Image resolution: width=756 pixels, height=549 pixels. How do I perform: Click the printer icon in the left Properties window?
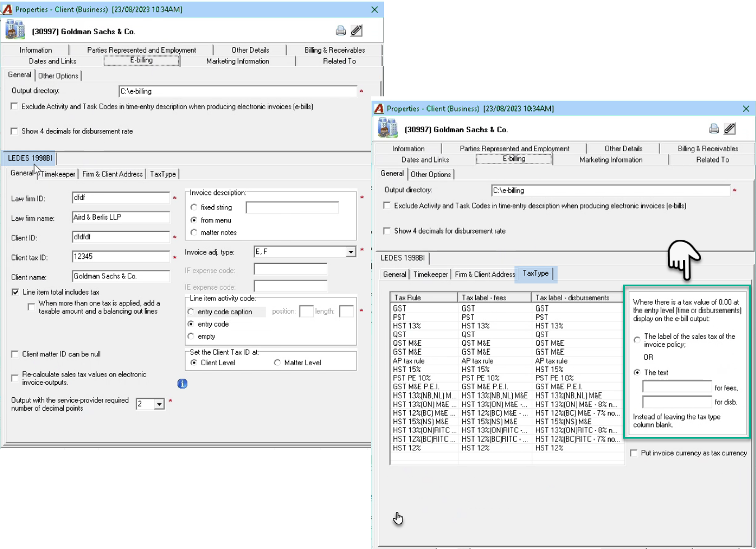[341, 31]
